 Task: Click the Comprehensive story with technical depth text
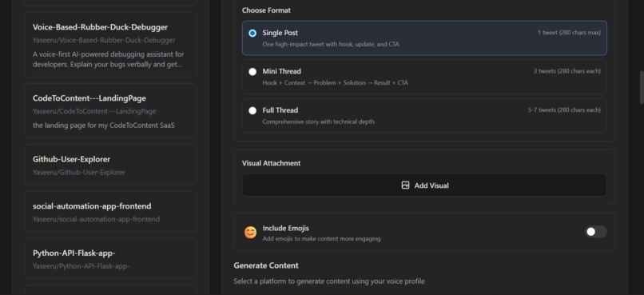pyautogui.click(x=318, y=122)
